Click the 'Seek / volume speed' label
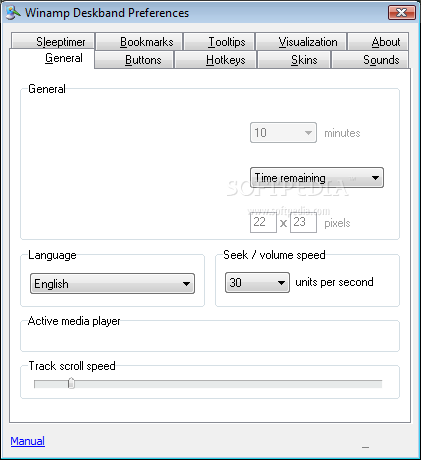Image resolution: width=421 pixels, height=460 pixels. pyautogui.click(x=274, y=255)
